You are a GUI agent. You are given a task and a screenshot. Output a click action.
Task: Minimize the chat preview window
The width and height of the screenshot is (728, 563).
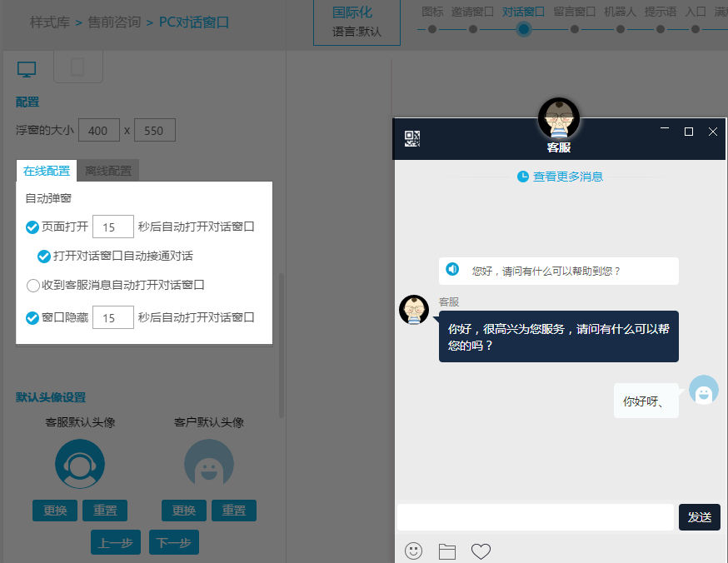[x=665, y=127]
